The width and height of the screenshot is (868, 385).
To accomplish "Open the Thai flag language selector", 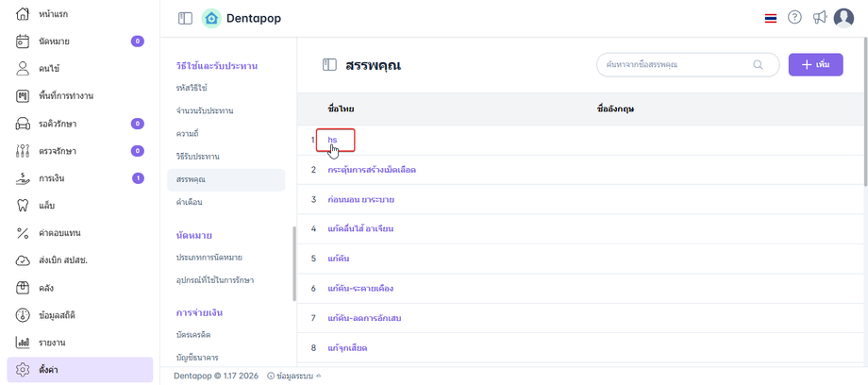I will 771,18.
